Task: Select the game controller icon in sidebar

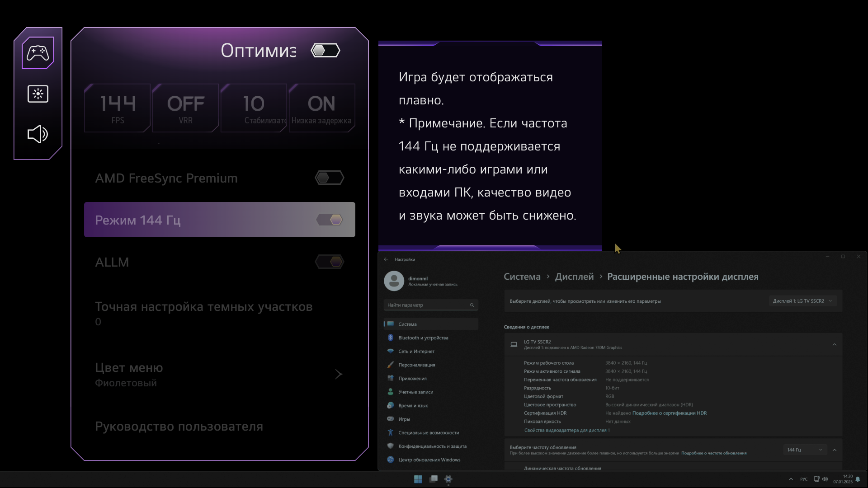Action: click(38, 53)
